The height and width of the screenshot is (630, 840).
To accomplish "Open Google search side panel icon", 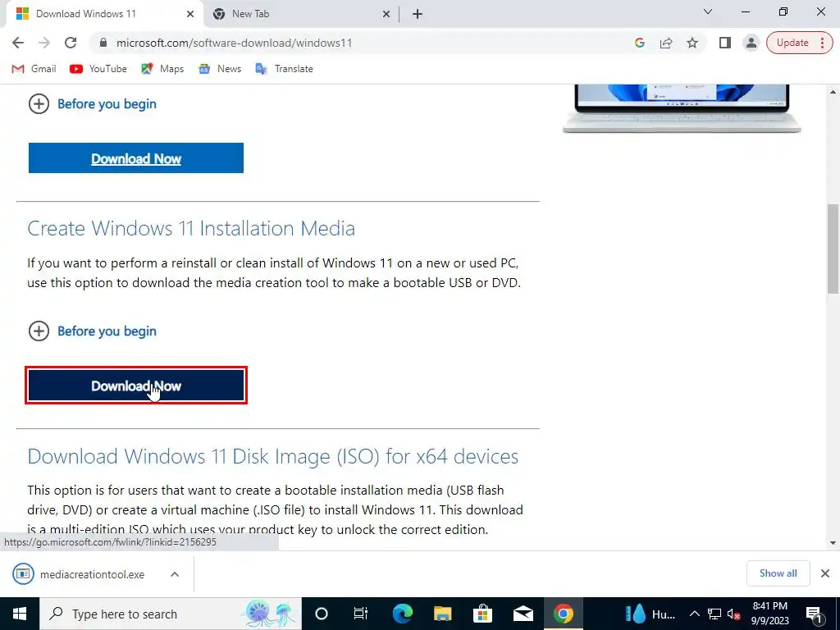I will [640, 43].
